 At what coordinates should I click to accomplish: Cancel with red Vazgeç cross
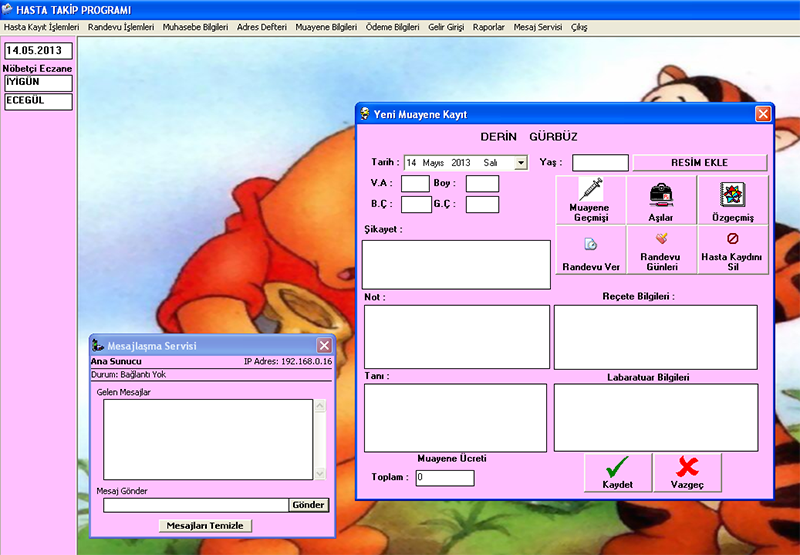(x=687, y=473)
